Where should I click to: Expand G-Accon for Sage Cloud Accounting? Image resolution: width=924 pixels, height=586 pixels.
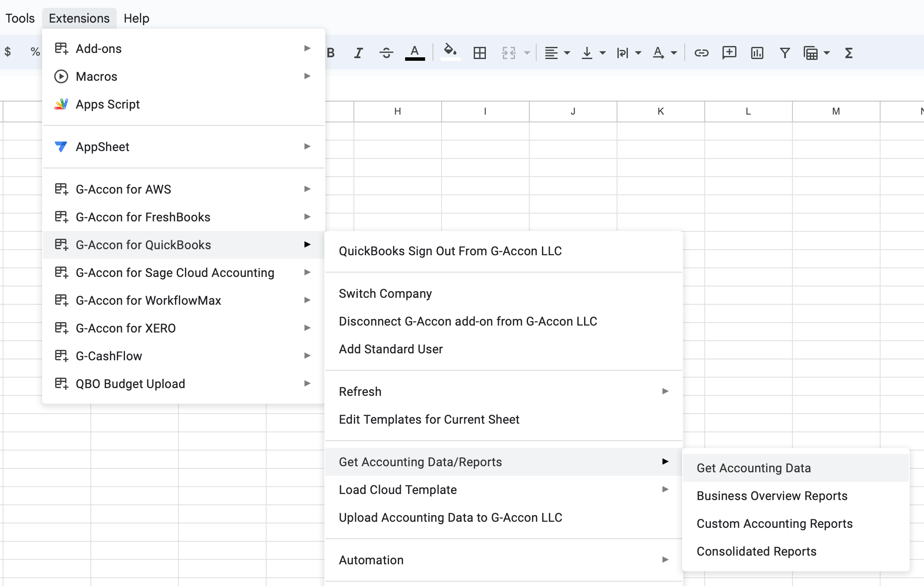[184, 273]
